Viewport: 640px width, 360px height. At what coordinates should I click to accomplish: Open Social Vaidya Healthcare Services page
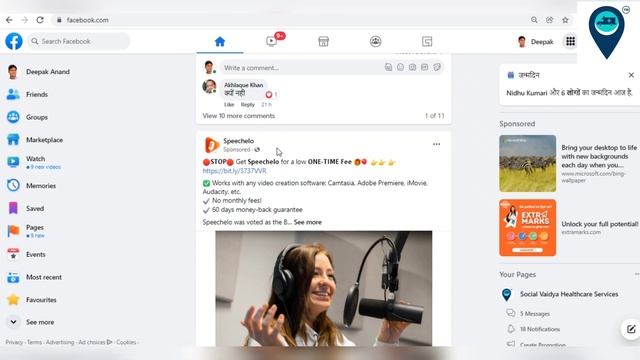point(569,294)
